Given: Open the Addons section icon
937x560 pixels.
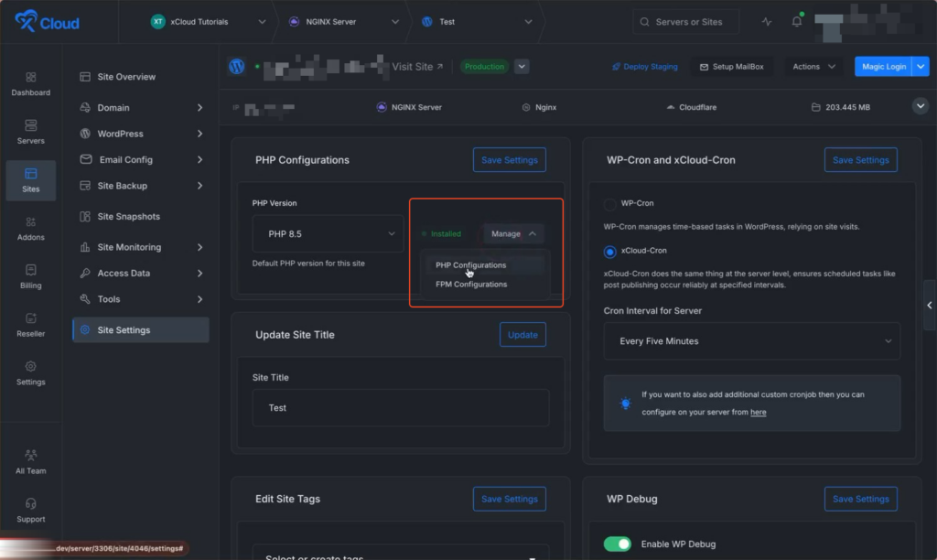Looking at the screenshot, I should click(x=30, y=228).
